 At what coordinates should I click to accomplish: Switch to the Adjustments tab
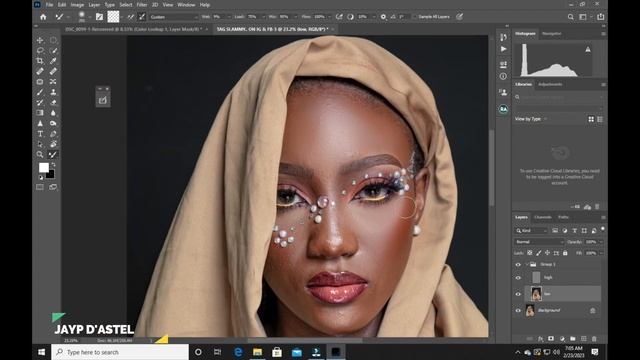coord(550,84)
